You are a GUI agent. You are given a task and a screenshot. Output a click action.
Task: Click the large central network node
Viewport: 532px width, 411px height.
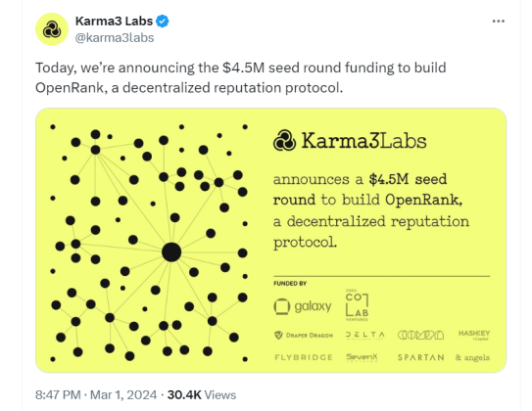(171, 252)
